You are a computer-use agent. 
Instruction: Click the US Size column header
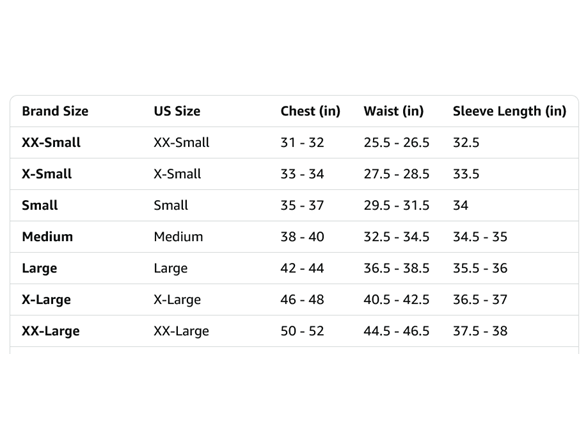click(x=177, y=111)
